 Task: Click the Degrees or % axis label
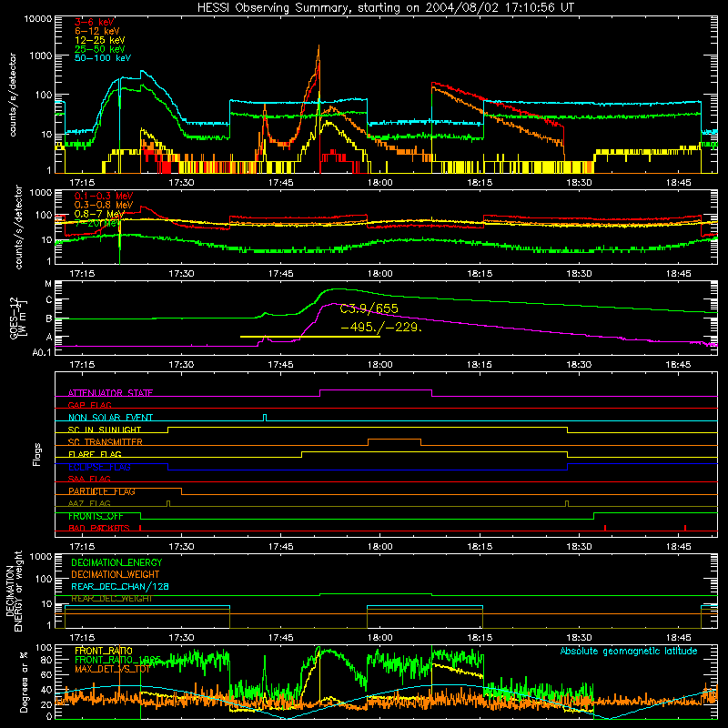point(25,682)
